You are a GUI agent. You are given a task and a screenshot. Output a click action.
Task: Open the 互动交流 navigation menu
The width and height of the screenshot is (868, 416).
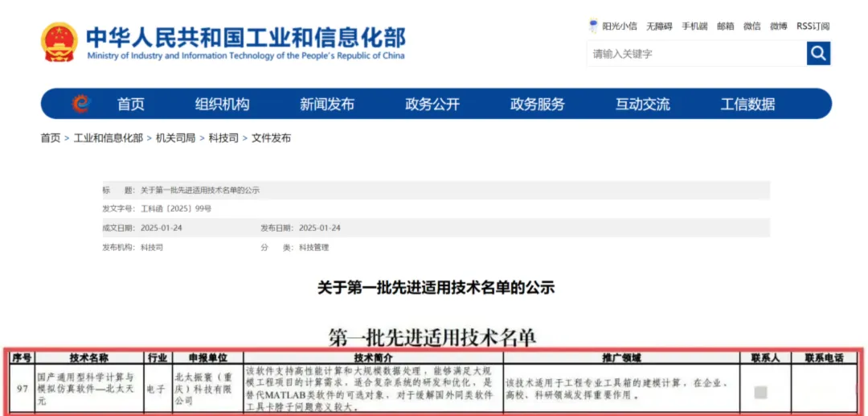coord(643,104)
